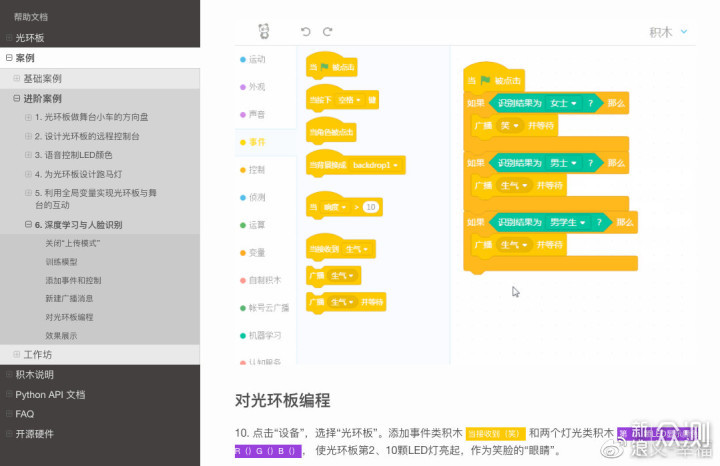Open the 声音 block category
The width and height of the screenshot is (720, 466).
click(256, 115)
